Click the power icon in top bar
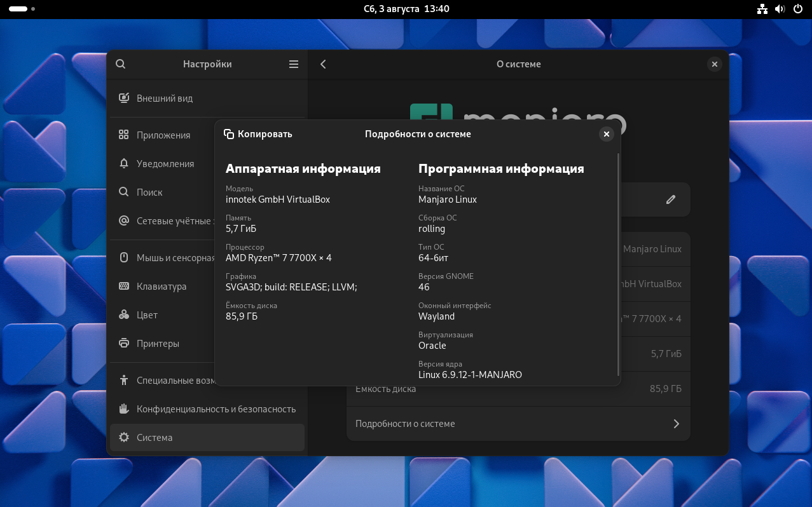The width and height of the screenshot is (812, 507). coord(799,9)
